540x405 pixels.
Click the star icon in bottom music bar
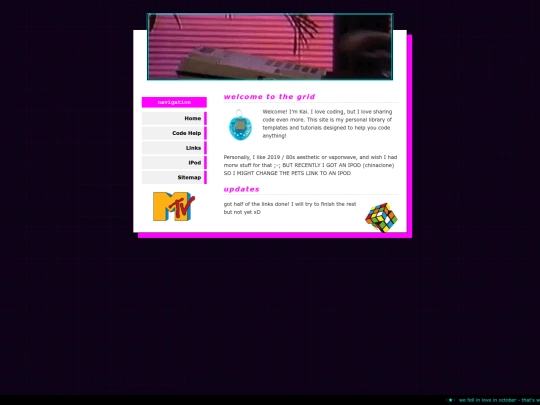coord(450,400)
